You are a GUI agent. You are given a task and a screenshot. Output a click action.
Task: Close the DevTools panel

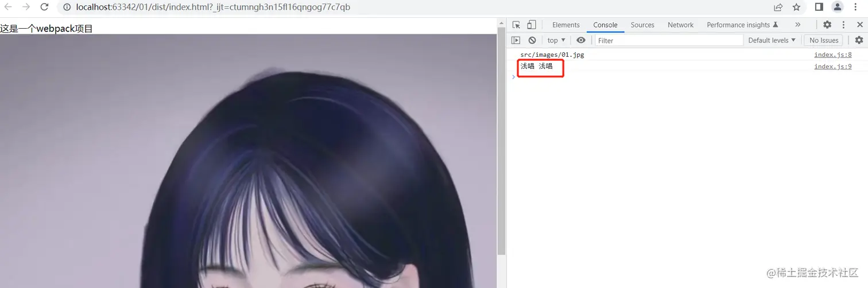[x=860, y=25]
